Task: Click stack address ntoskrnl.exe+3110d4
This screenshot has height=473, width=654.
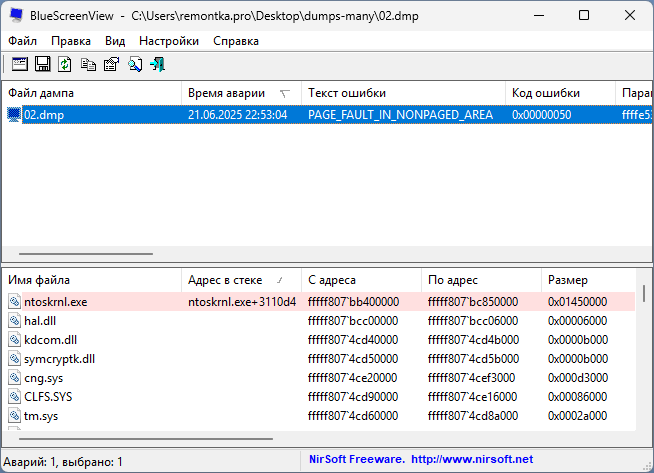Action: click(242, 302)
